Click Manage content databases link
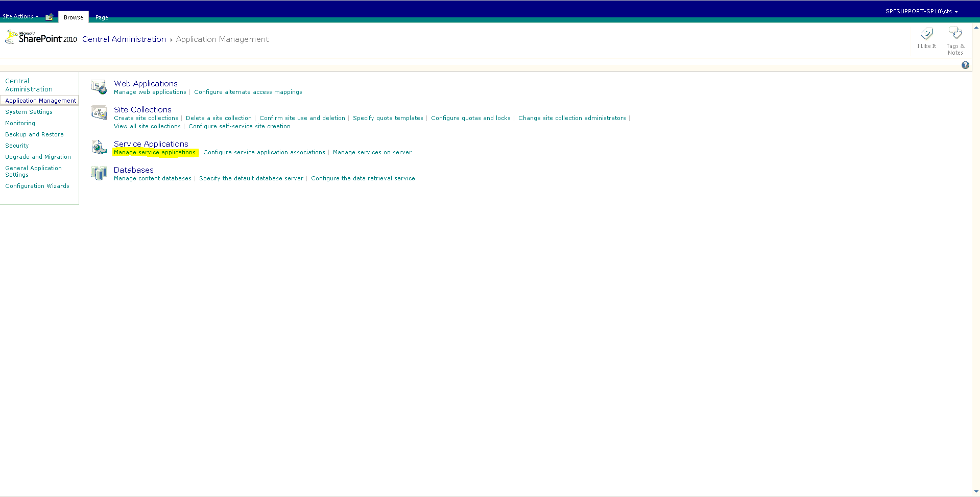The height and width of the screenshot is (497, 980). pyautogui.click(x=153, y=178)
